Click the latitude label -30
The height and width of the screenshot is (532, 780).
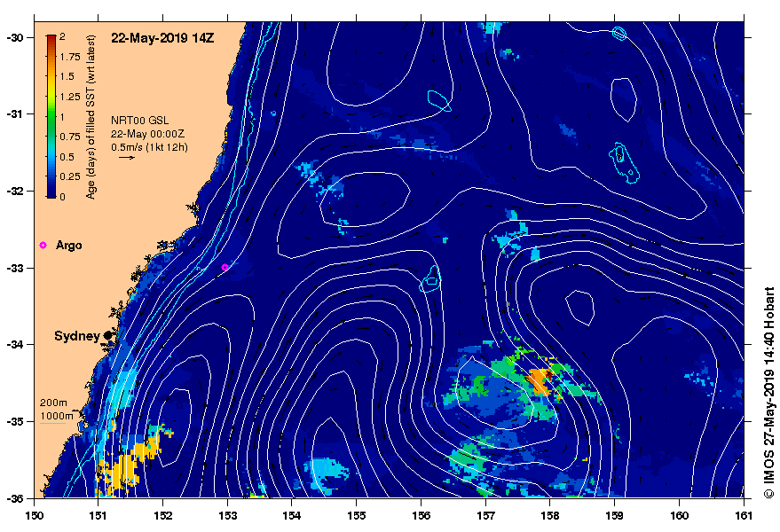[13, 38]
